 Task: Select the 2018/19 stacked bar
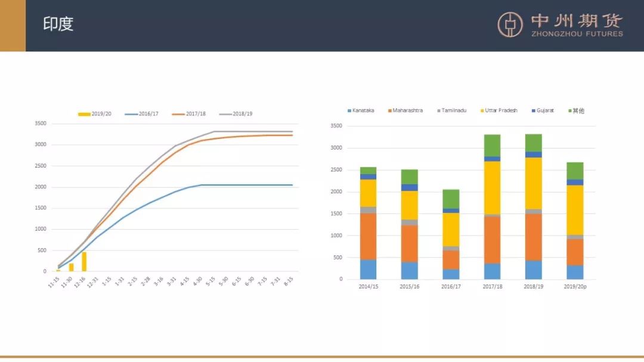(x=534, y=207)
